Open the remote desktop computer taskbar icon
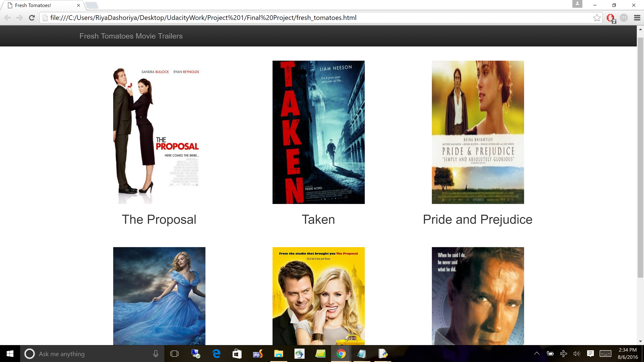The height and width of the screenshot is (362, 644). coord(196,354)
